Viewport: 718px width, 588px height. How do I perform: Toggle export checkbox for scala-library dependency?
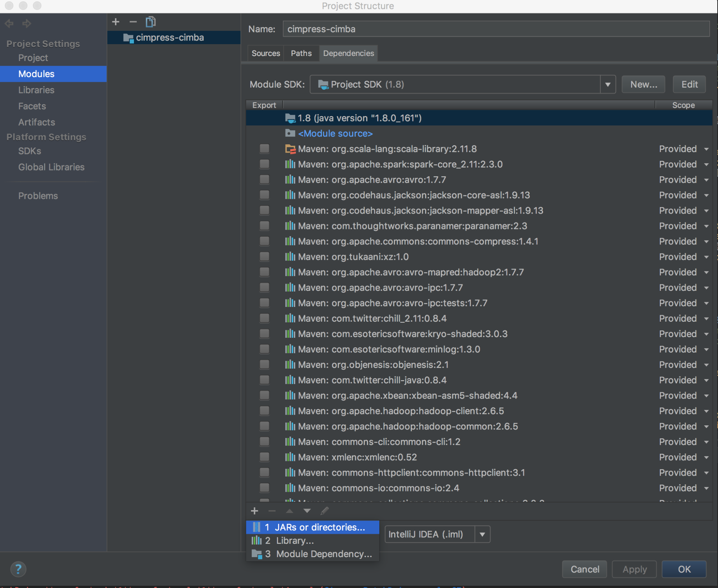pyautogui.click(x=265, y=148)
